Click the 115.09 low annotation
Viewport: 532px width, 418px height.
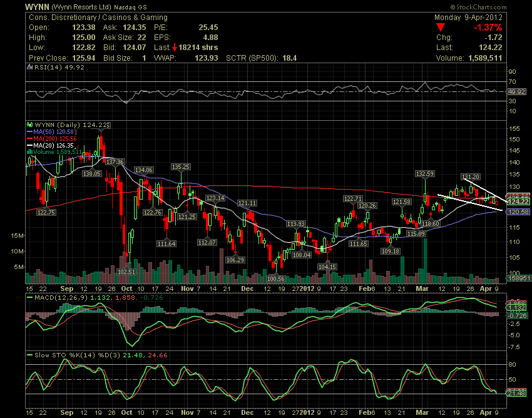pyautogui.click(x=416, y=233)
